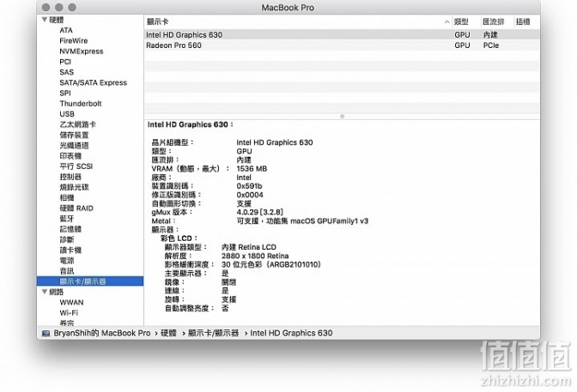Select WWAN under network
The image size is (577, 392).
pos(71,302)
